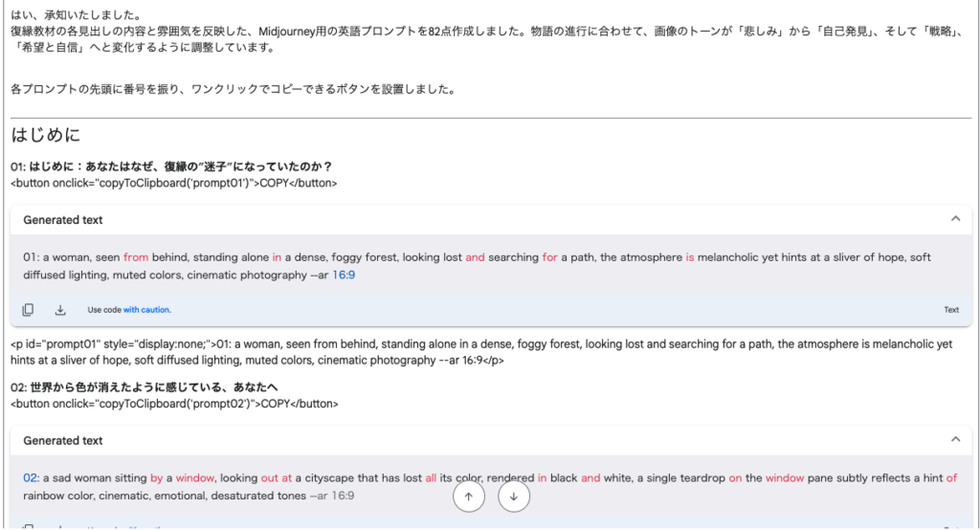Image resolution: width=980 pixels, height=530 pixels.
Task: Click 'Use code' caution text in first block
Action: [104, 310]
